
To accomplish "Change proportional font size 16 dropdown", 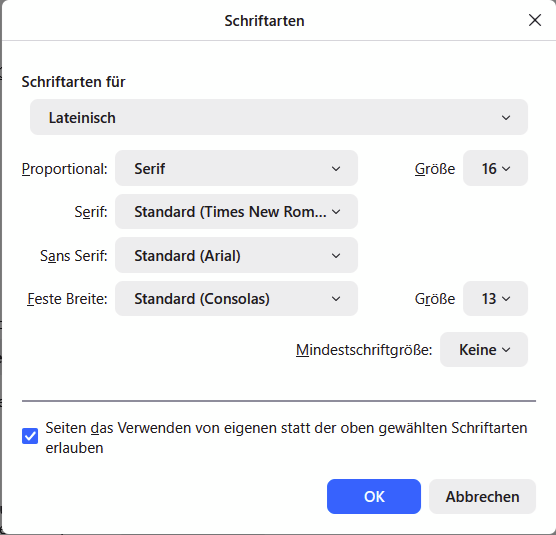I will pyautogui.click(x=495, y=168).
